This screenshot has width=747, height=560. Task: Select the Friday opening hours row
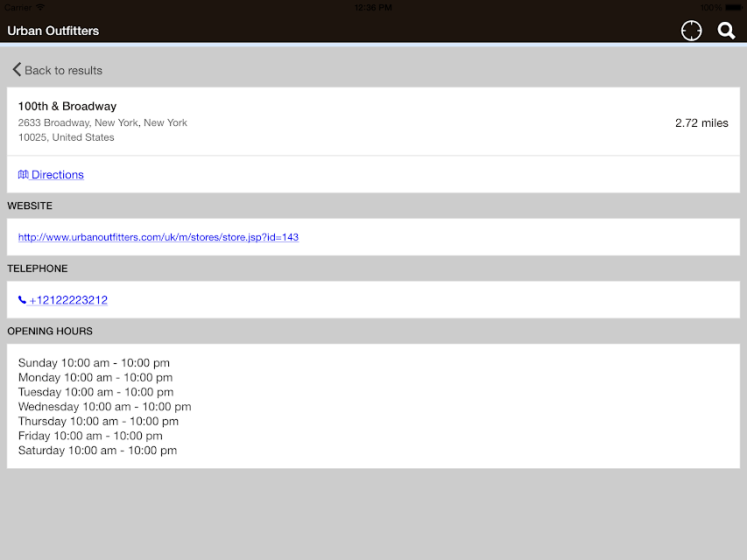click(90, 437)
